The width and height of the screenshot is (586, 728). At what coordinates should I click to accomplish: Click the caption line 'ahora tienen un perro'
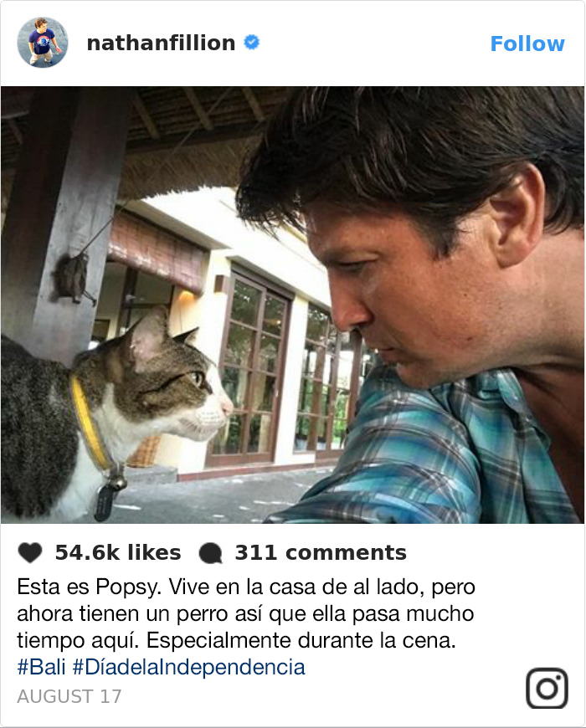coord(245,614)
